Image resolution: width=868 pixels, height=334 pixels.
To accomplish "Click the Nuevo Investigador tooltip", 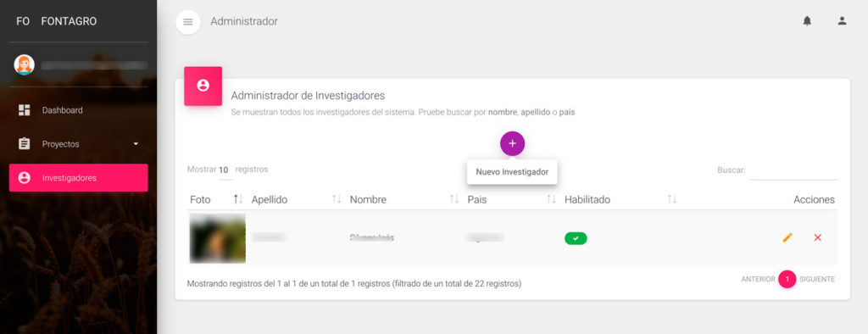I will click(x=512, y=172).
